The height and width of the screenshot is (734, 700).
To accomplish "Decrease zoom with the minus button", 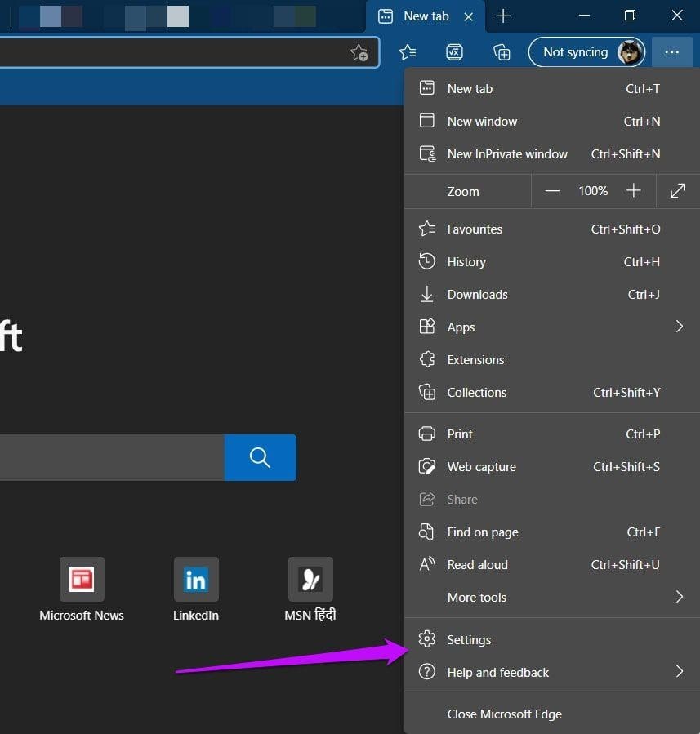I will click(552, 191).
